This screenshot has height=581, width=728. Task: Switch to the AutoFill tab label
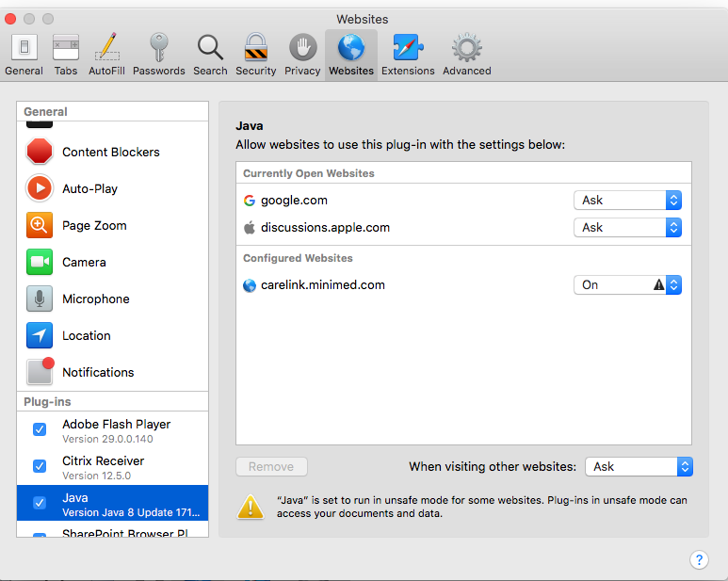pos(106,71)
